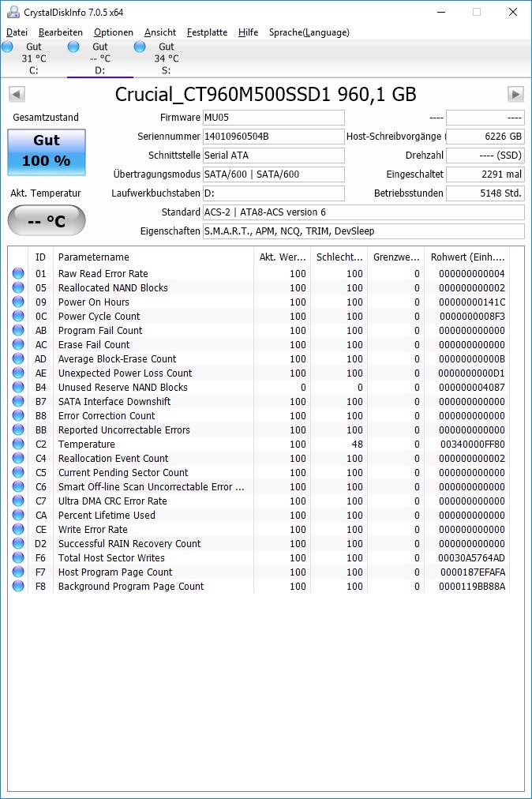Select the S: drive status orb

tap(140, 47)
